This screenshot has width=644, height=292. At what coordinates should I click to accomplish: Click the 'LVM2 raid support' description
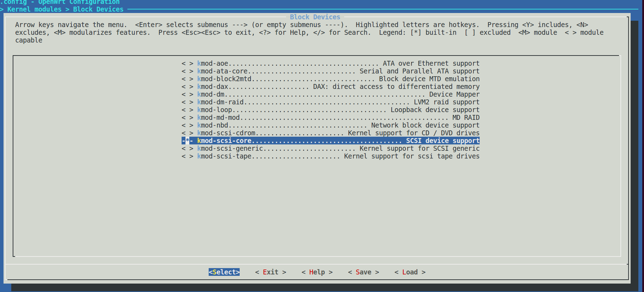447,102
